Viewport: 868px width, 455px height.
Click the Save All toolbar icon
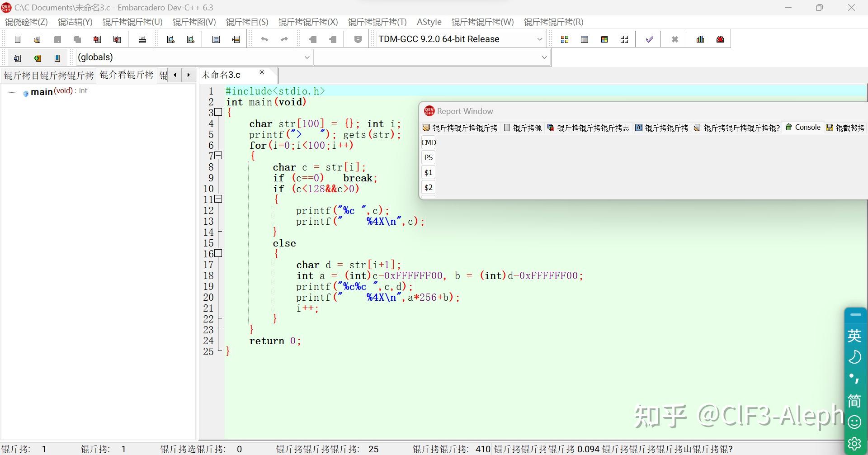coord(77,39)
